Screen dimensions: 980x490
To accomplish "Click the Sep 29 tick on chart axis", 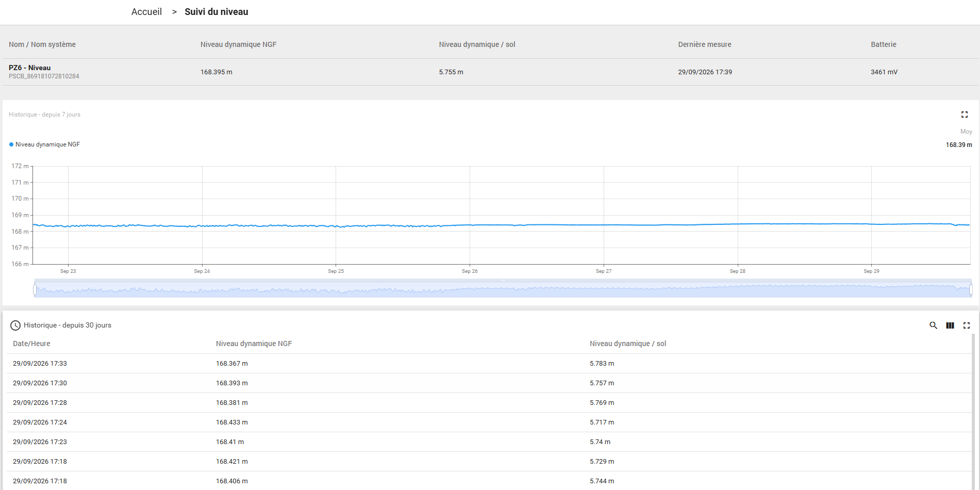I will pos(872,271).
